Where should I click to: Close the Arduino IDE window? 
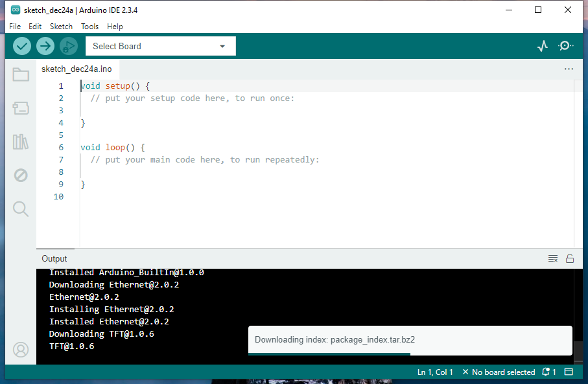click(x=568, y=10)
